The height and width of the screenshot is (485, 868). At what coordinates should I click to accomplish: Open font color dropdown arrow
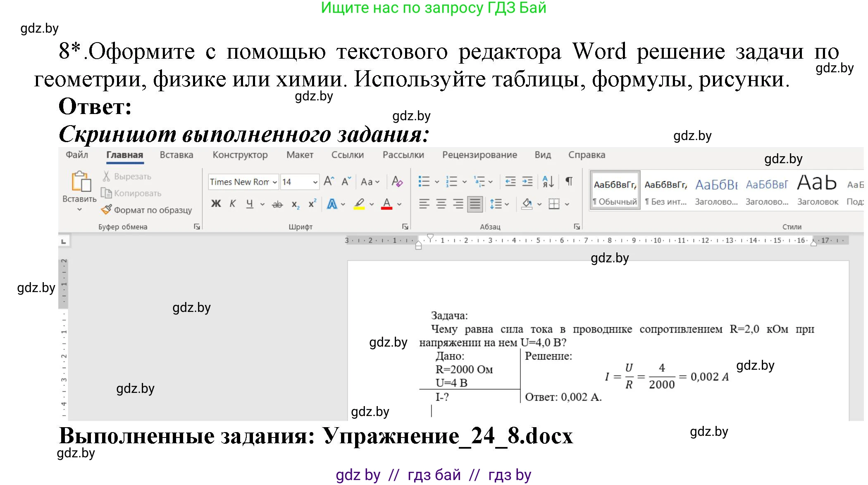coord(399,204)
